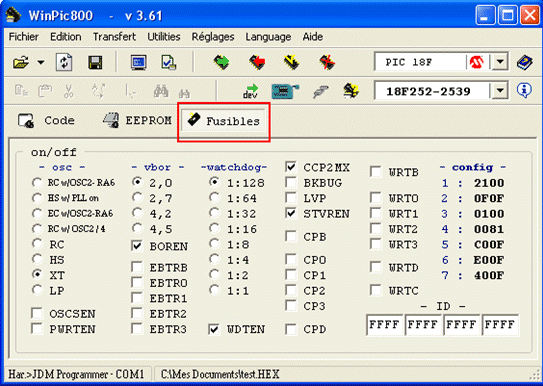Click the greyed paste clipboard icon
The image size is (543, 386).
point(45,91)
